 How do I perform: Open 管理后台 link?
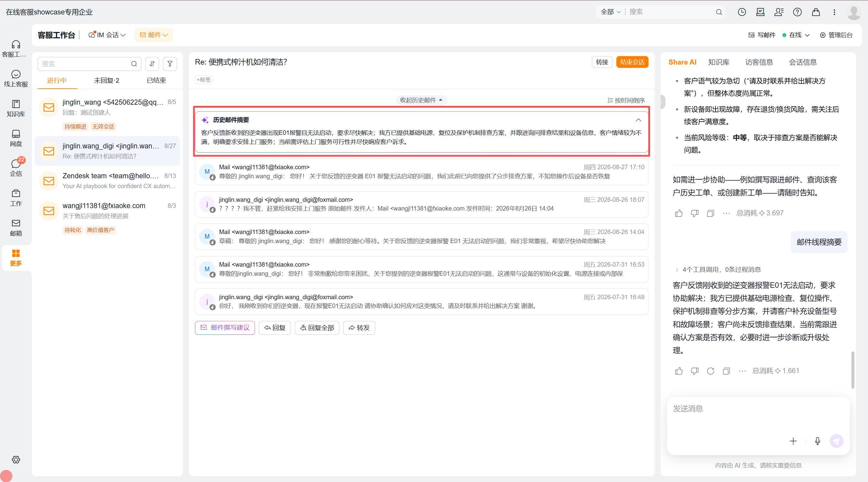[836, 35]
